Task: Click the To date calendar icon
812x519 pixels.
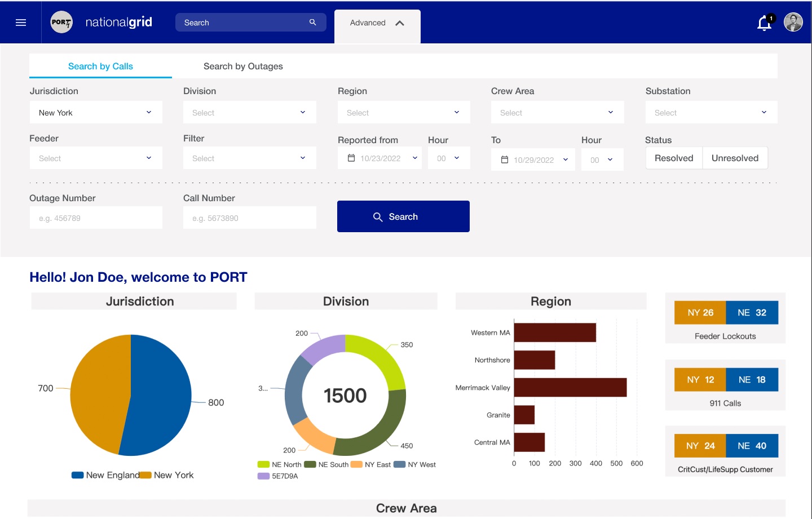Action: click(505, 160)
